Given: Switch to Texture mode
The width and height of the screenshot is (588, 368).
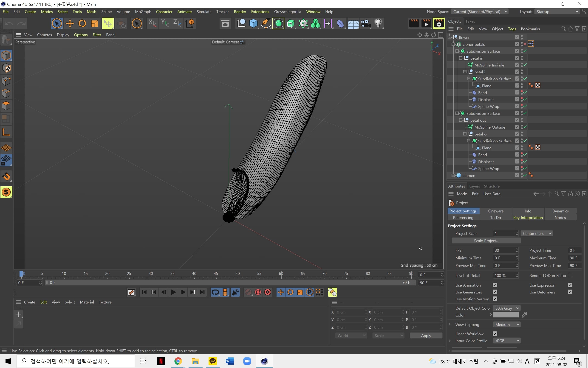Looking at the screenshot, I should 6,68.
